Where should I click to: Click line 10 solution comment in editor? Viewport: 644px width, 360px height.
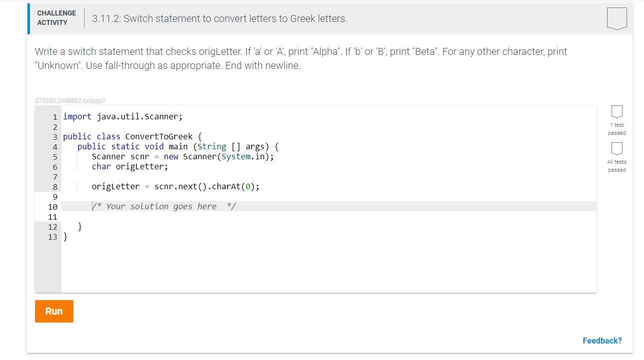point(165,206)
